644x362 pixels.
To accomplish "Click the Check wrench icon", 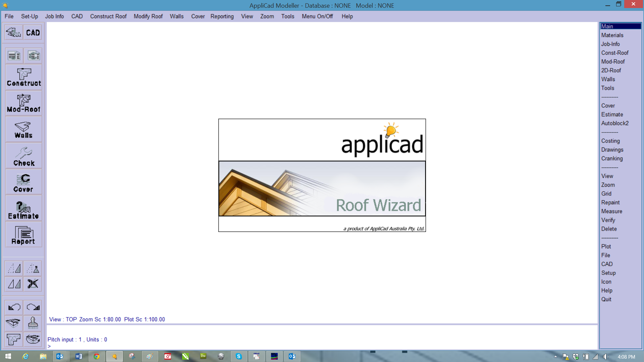I will [x=24, y=156].
